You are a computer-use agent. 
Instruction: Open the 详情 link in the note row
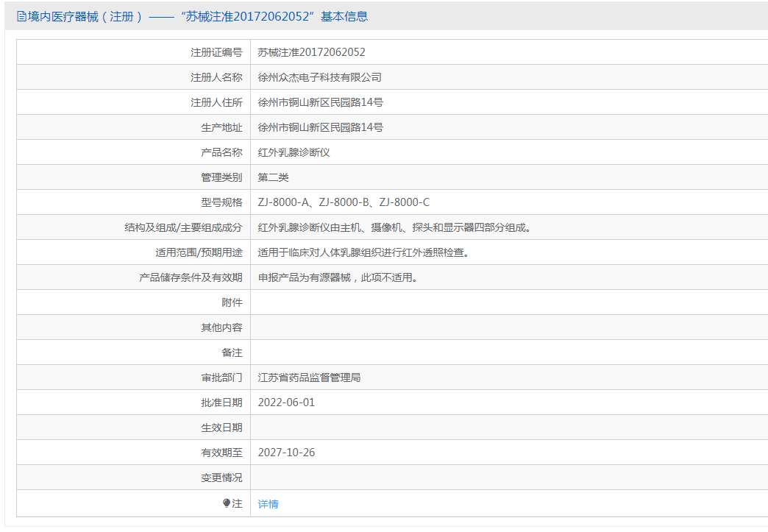click(268, 504)
